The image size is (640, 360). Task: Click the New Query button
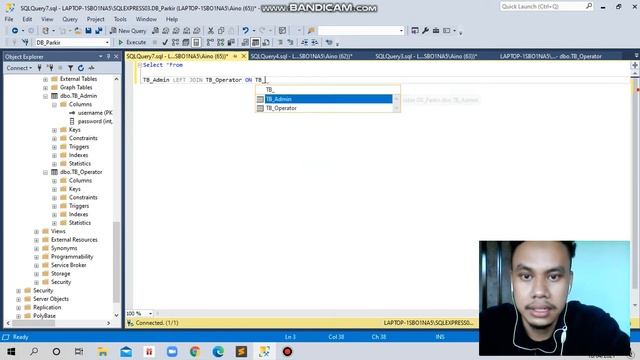tap(128, 31)
